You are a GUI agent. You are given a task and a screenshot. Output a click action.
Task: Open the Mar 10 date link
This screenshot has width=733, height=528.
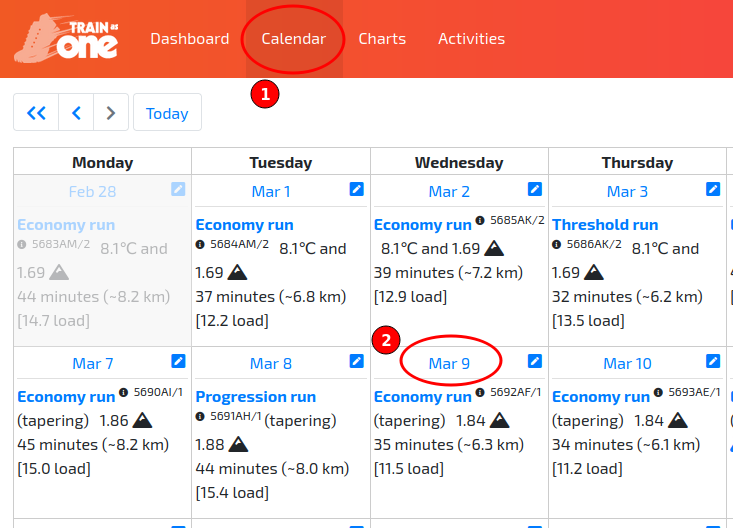coord(627,364)
